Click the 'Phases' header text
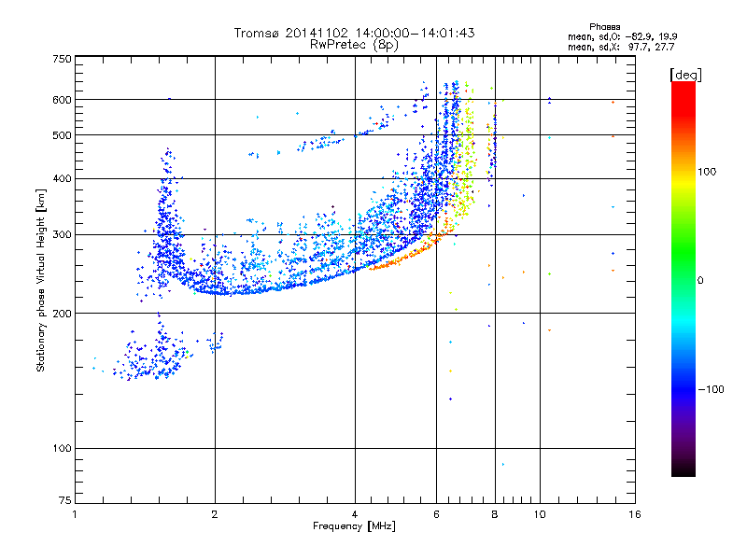Viewport: 747px width, 560px height. (604, 27)
